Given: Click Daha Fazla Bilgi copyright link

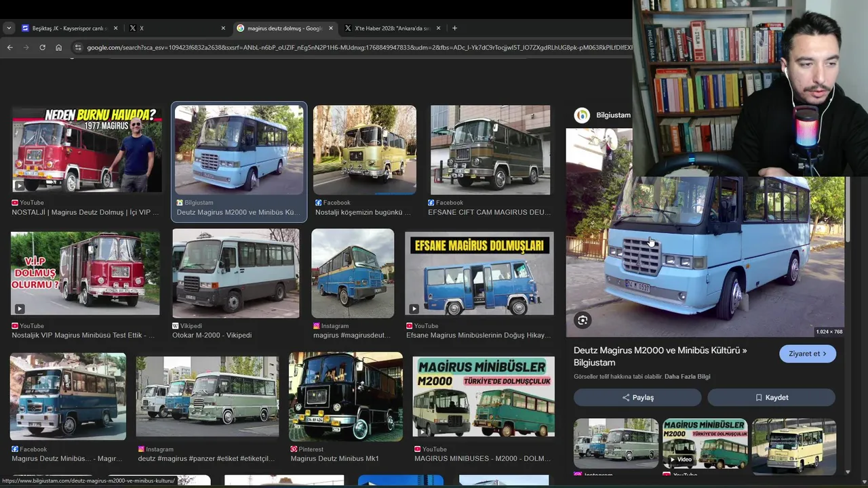Looking at the screenshot, I should (688, 376).
